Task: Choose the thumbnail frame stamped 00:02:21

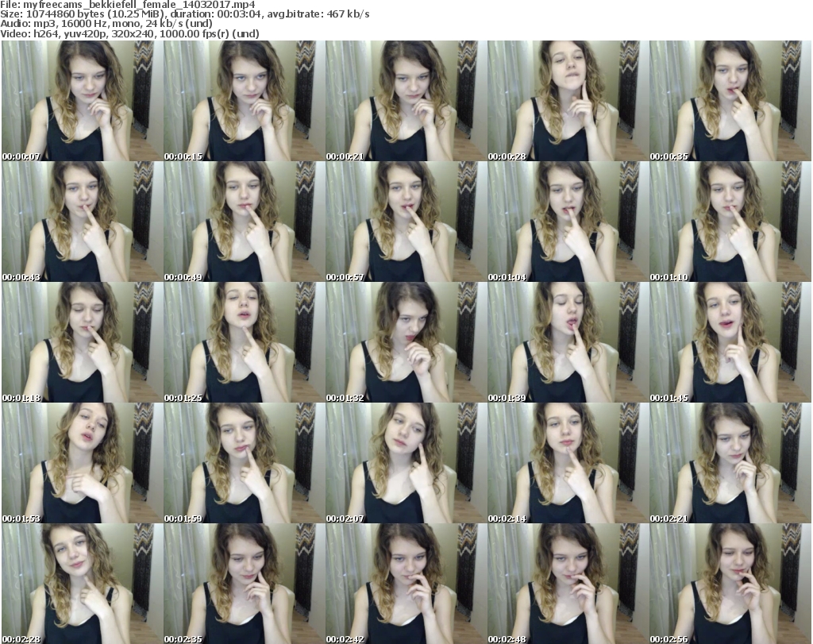Action: pyautogui.click(x=730, y=464)
